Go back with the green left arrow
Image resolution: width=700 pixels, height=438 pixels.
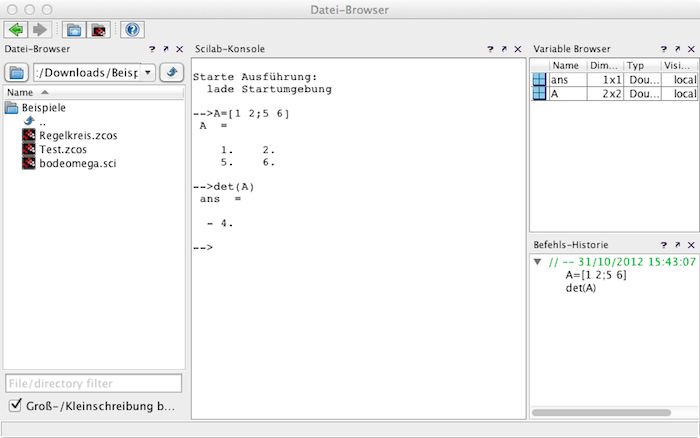pos(16,30)
